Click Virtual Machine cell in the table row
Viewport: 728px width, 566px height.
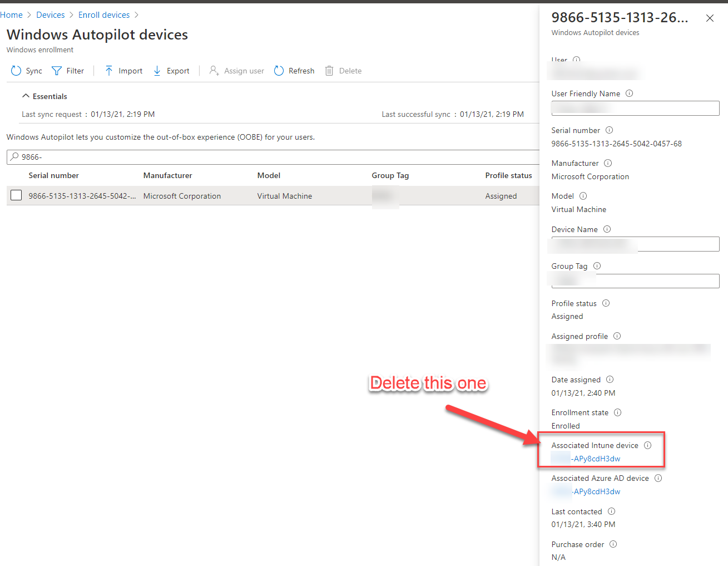(x=285, y=196)
